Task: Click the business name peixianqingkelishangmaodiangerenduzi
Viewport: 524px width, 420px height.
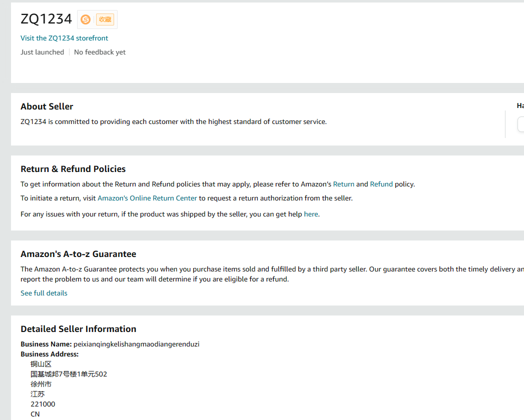Action: pyautogui.click(x=136, y=344)
